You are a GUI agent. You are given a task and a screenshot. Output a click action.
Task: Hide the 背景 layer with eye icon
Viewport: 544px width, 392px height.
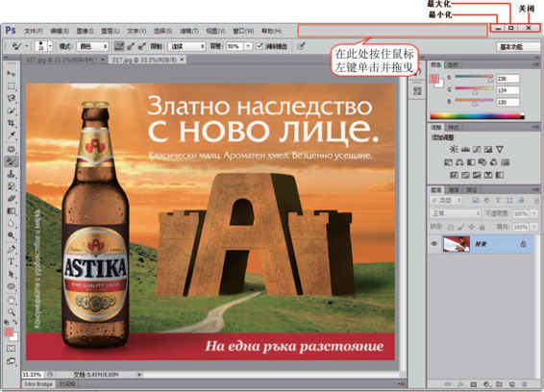pyautogui.click(x=434, y=244)
